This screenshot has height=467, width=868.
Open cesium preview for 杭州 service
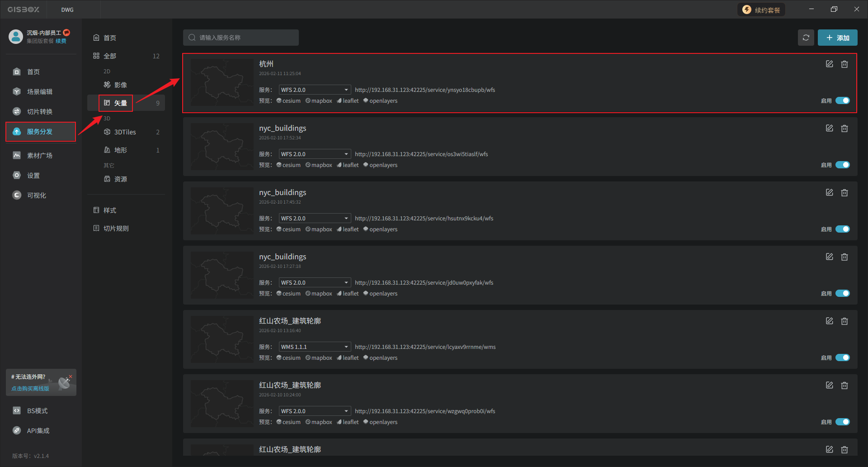point(288,101)
